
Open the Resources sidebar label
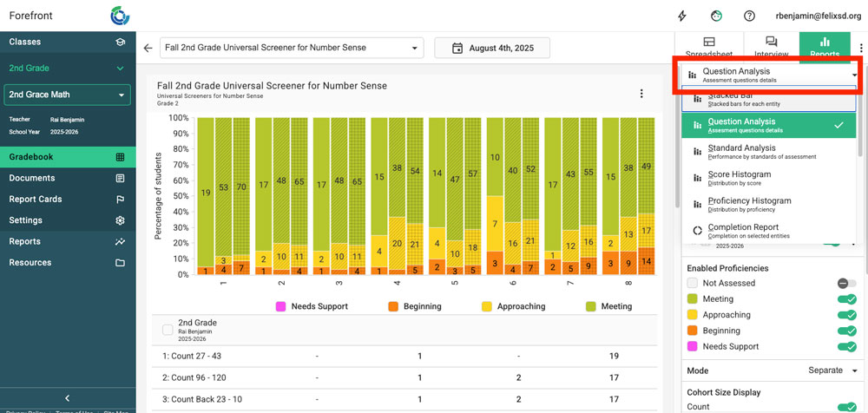click(30, 262)
